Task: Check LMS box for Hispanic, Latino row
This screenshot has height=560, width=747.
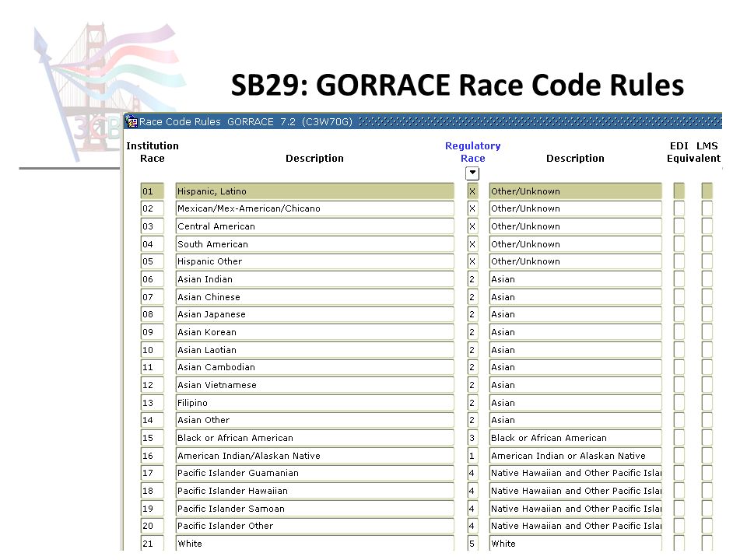Action: (x=707, y=191)
